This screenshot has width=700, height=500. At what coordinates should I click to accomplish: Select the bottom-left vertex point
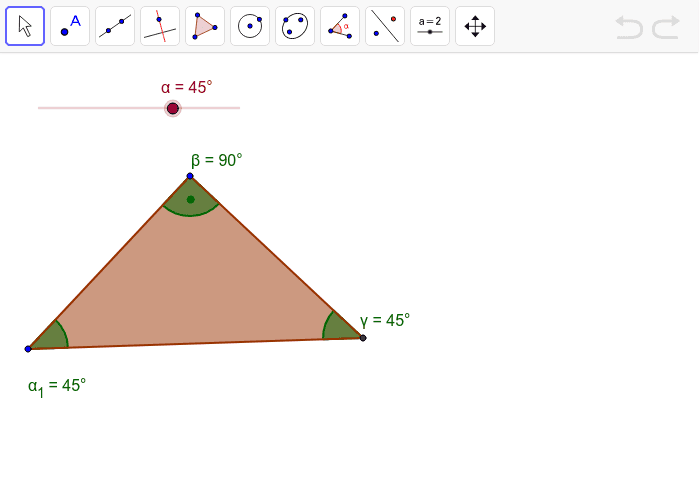pyautogui.click(x=28, y=349)
